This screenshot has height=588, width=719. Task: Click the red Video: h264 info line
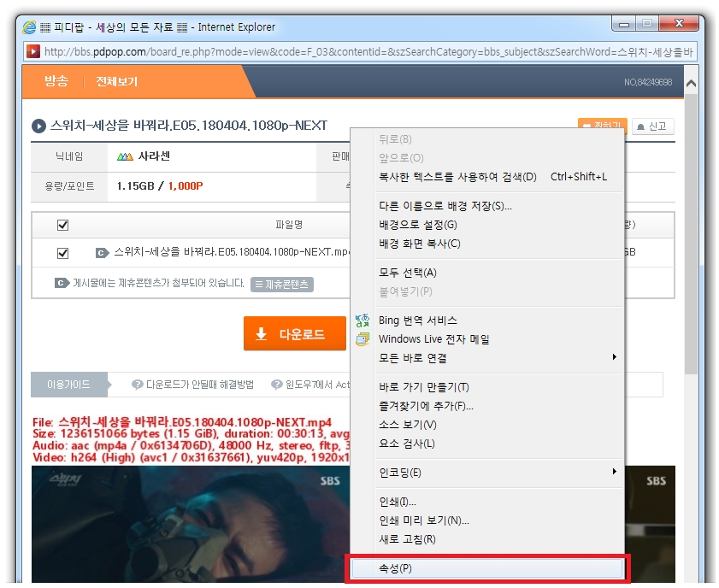(x=192, y=457)
